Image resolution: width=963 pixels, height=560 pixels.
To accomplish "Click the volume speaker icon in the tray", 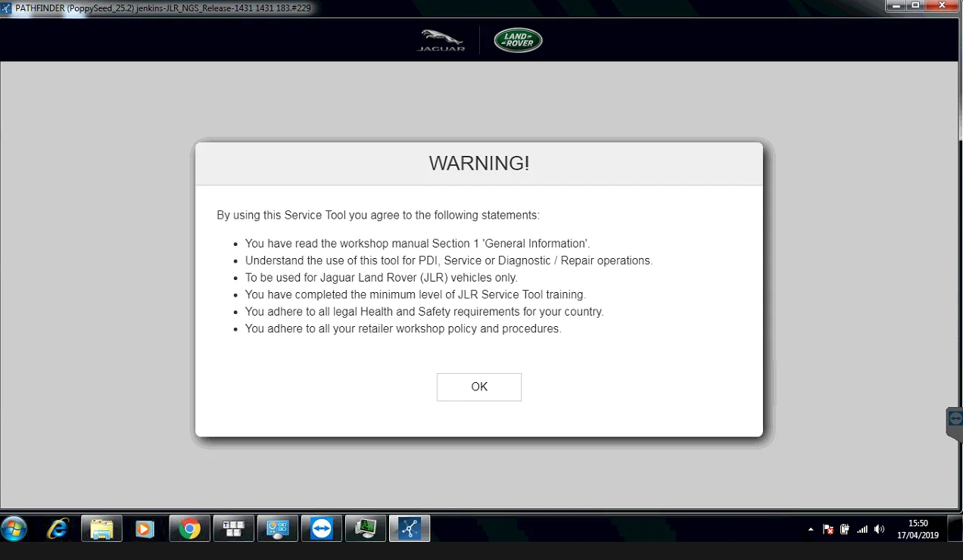I will [879, 529].
